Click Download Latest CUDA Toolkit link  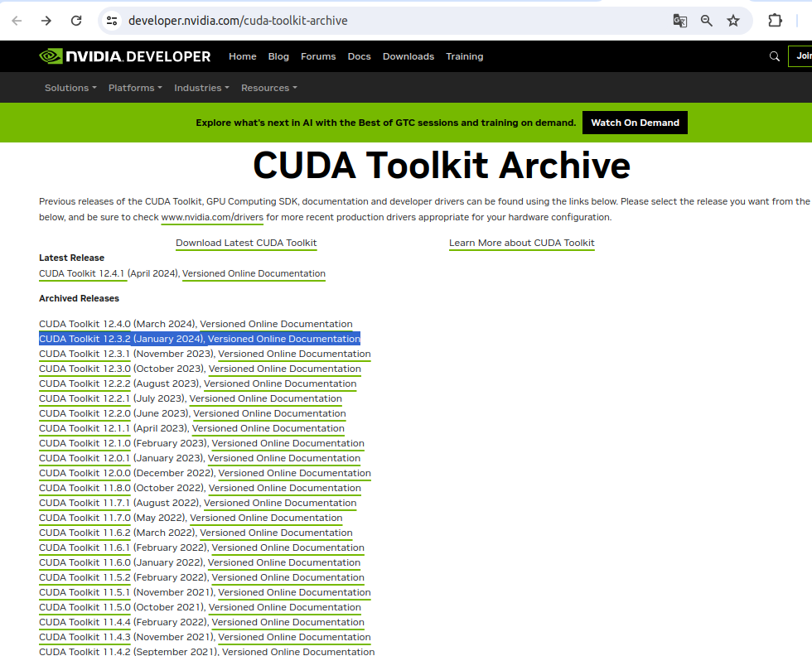[x=246, y=243]
